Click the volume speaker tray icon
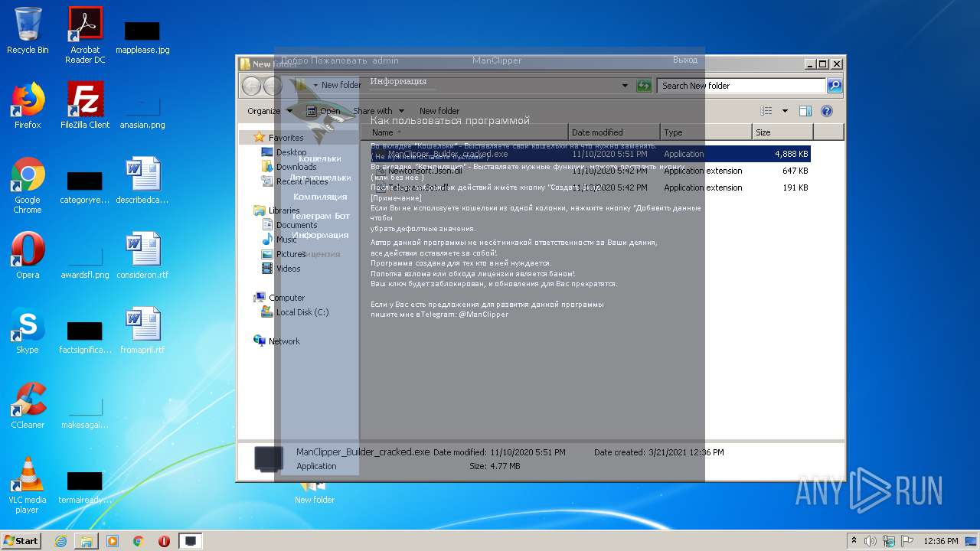 (871, 541)
